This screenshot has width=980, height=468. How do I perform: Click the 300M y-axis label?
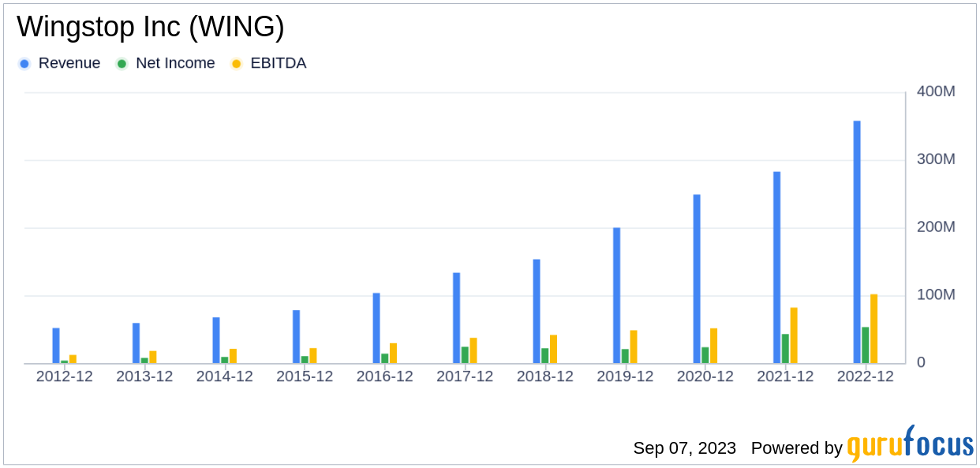point(936,159)
